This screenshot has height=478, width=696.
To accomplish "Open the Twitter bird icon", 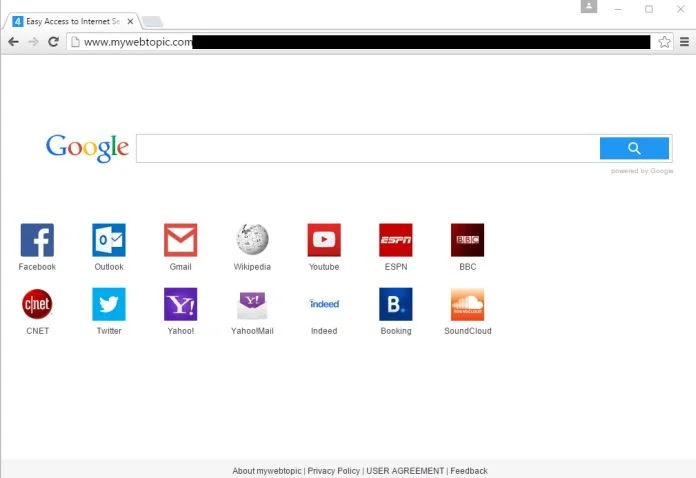I will tap(109, 304).
